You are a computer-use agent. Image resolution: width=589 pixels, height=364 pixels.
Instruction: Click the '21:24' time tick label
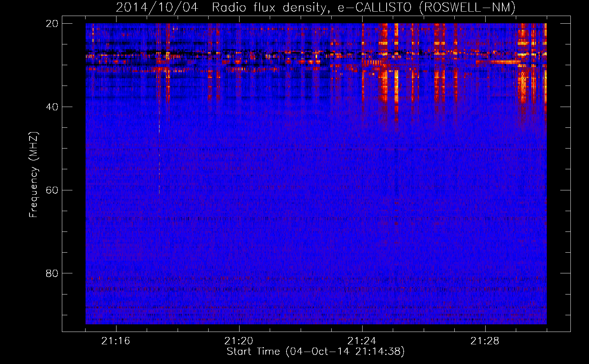pos(362,341)
